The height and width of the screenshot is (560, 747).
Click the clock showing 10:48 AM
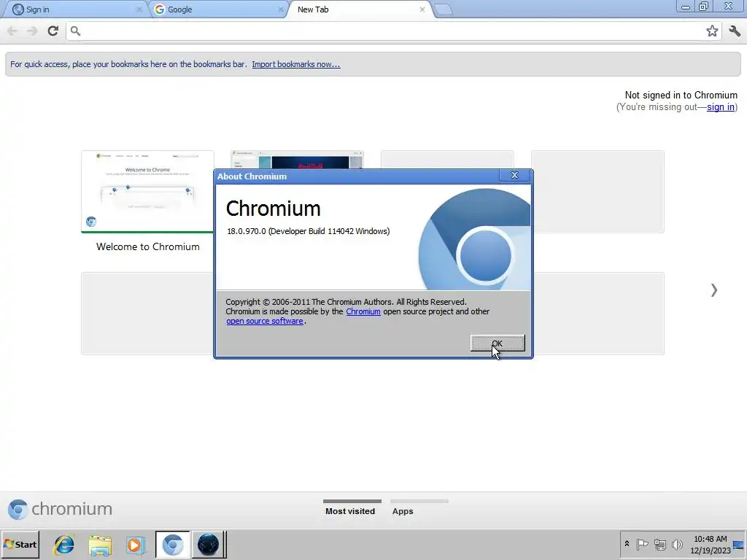710,544
